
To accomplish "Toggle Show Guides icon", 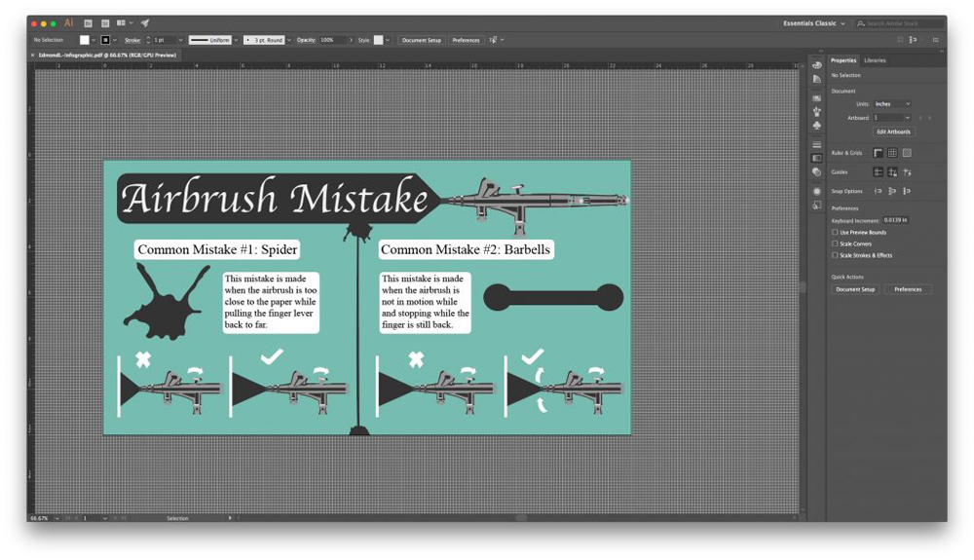I will (x=878, y=172).
